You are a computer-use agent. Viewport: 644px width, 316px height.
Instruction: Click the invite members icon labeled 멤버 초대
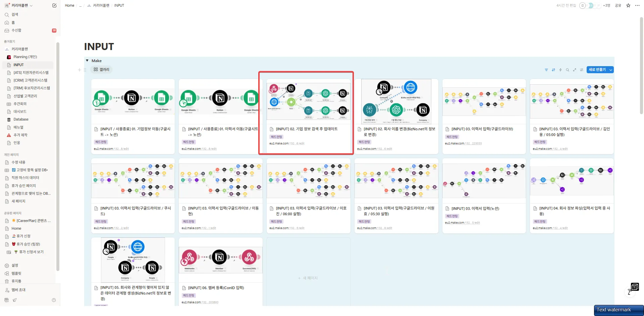tap(7, 290)
